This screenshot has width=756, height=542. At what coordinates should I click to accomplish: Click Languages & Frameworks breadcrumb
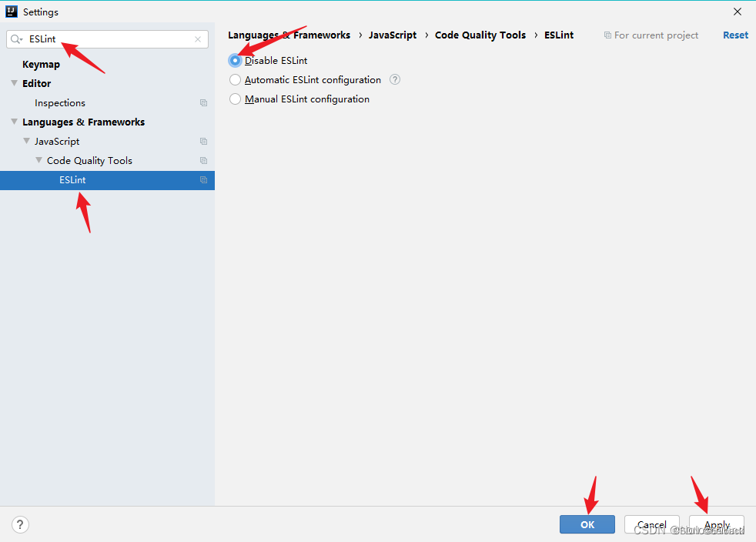289,35
